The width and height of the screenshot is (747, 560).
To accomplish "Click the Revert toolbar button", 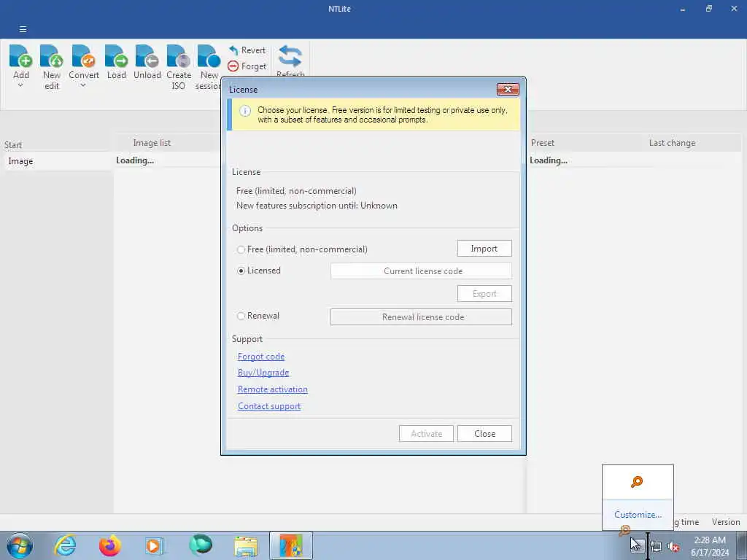I will click(247, 50).
